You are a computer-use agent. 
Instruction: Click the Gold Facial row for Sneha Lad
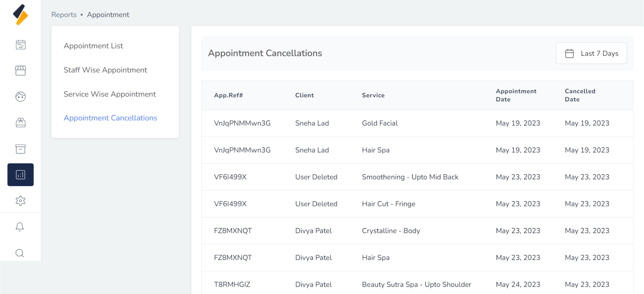point(380,123)
